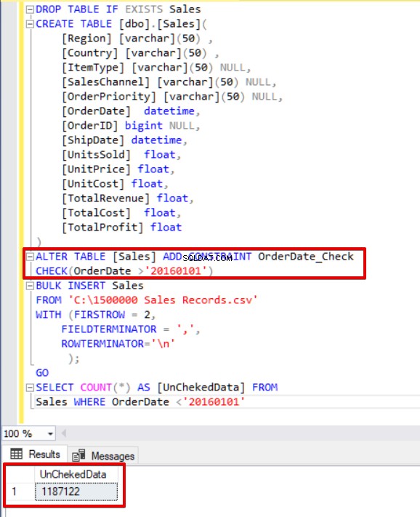Switch to the Results tab
Viewport: 420px width, 517px height.
tap(35, 454)
